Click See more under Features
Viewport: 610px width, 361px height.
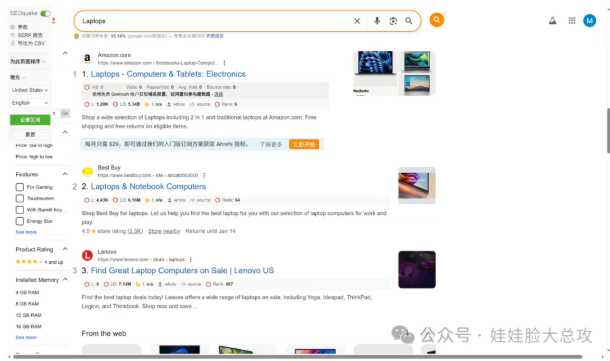(x=26, y=232)
